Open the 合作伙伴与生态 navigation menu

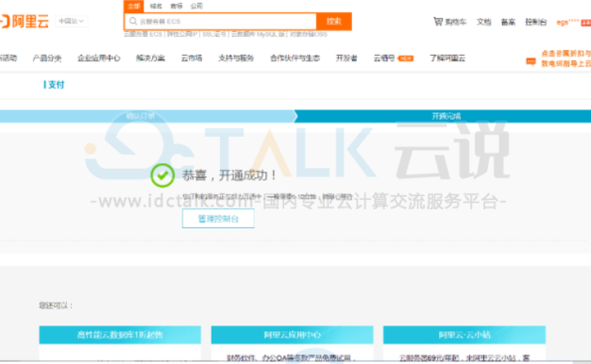pos(295,58)
